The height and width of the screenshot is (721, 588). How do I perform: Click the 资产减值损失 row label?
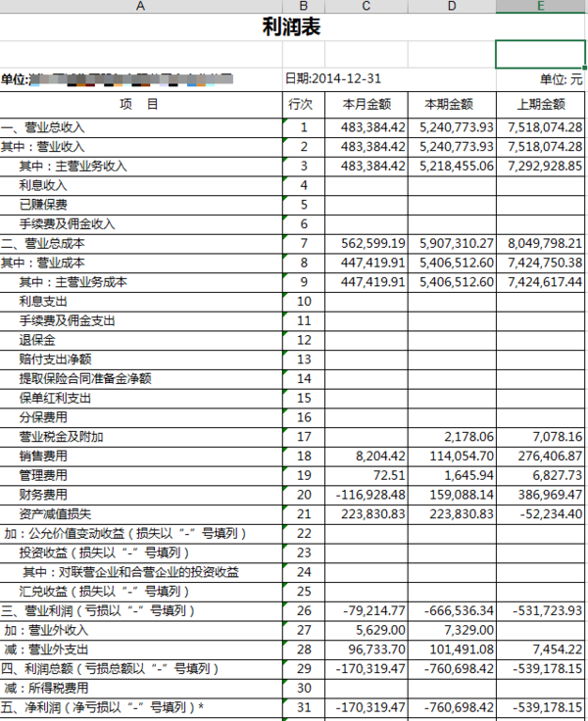[x=55, y=513]
